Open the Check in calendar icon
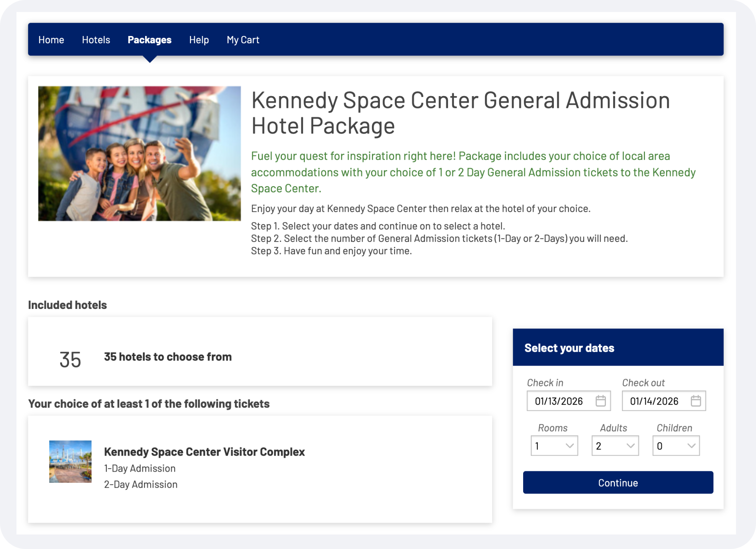Image resolution: width=756 pixels, height=549 pixels. pos(601,401)
